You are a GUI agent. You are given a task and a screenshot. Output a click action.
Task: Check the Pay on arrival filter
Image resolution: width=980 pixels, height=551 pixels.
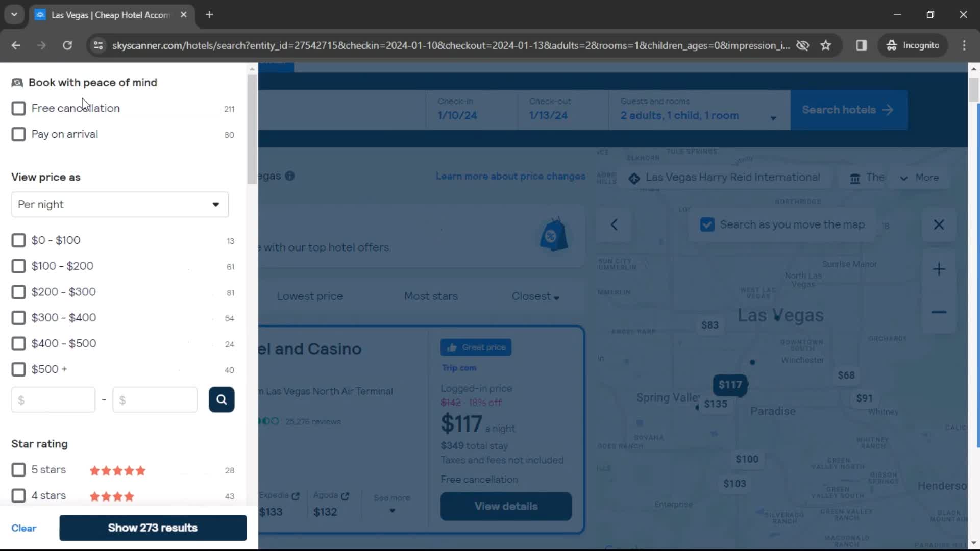[18, 134]
